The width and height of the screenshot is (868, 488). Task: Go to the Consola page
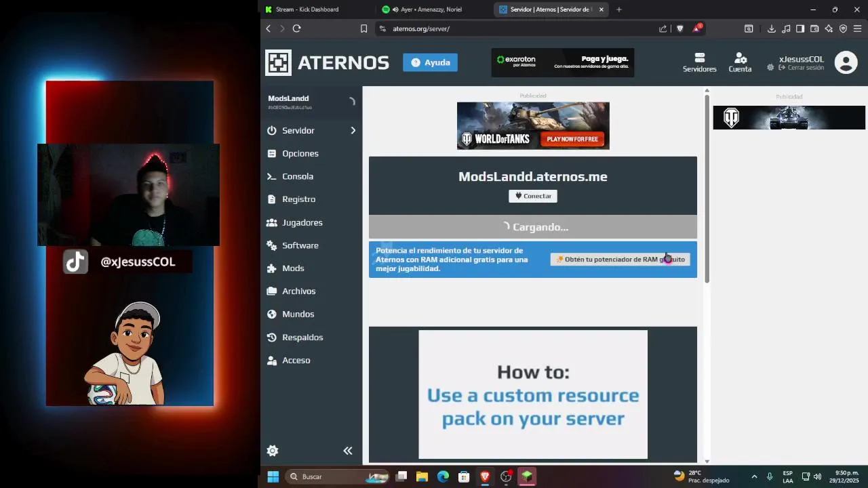coord(297,176)
